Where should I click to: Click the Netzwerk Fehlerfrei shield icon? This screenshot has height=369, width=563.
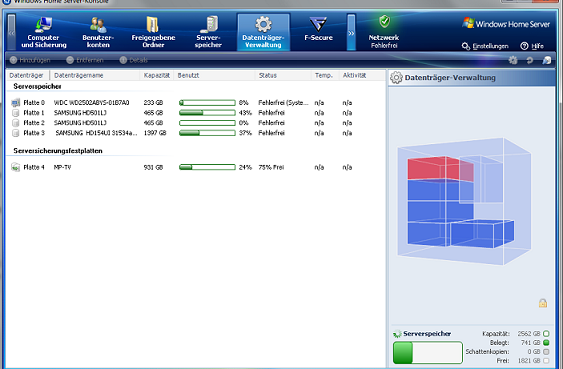click(384, 22)
